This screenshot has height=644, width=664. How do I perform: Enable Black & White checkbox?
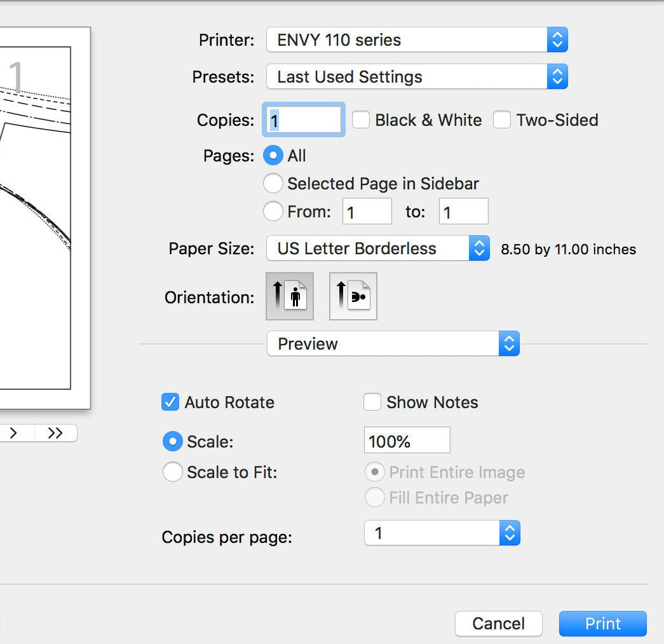[x=361, y=120]
